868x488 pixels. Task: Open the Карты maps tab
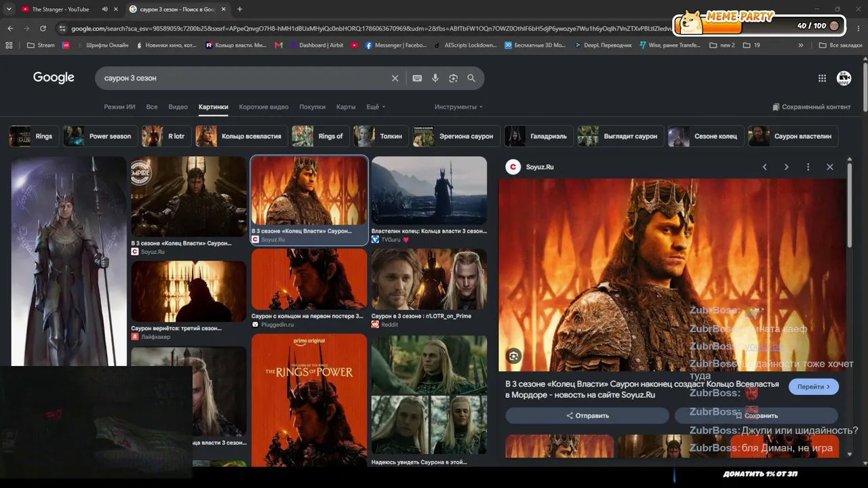point(346,107)
